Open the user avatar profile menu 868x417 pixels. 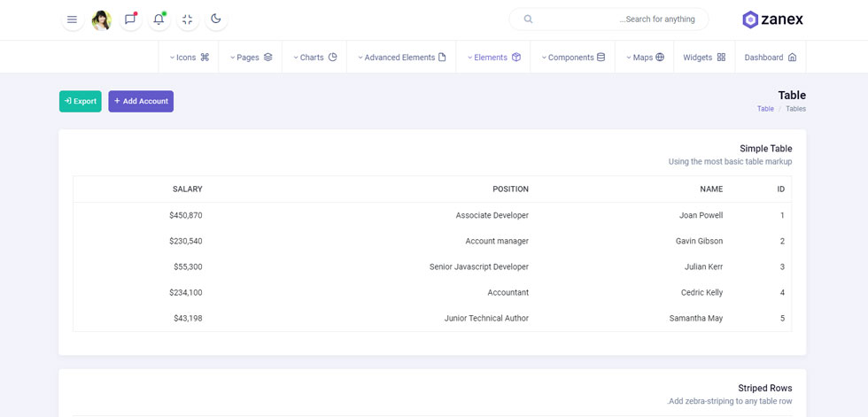(x=101, y=19)
